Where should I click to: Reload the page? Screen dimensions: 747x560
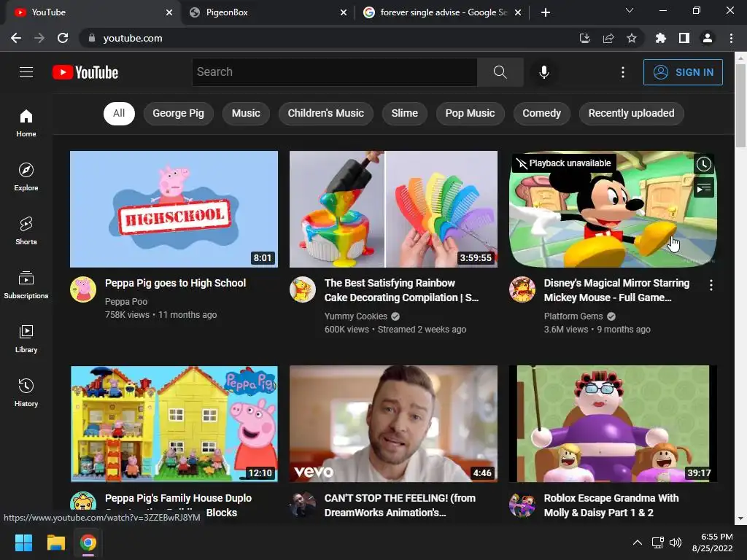click(x=63, y=38)
